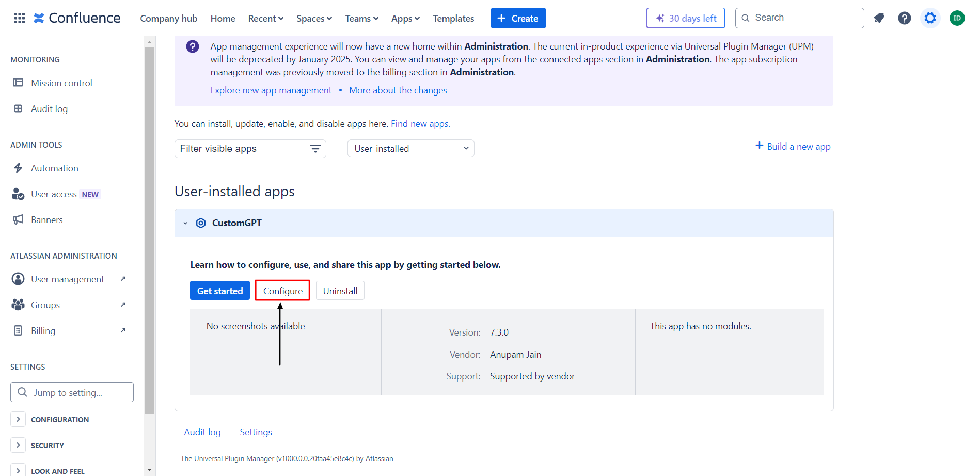Screen dimensions: 980x476
Task: Click the Confluence logo
Action: 77,18
